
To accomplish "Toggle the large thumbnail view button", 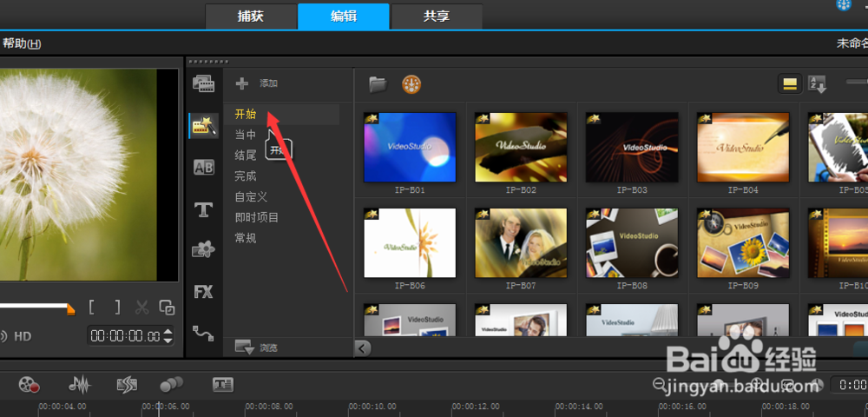I will tap(790, 83).
